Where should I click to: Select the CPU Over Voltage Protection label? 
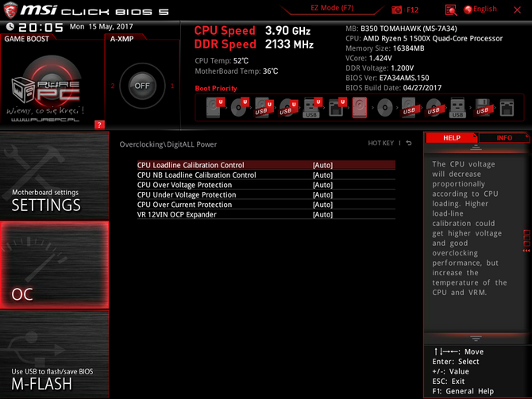click(x=184, y=185)
